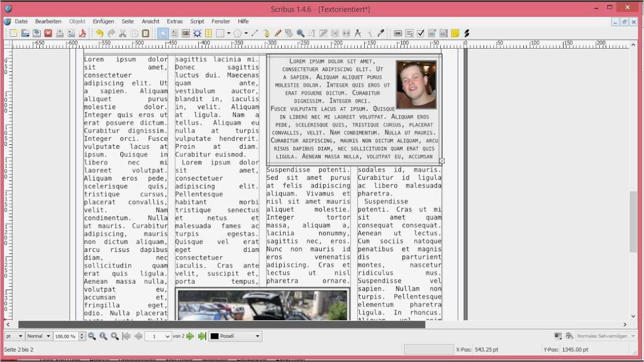Insert a PDF check box
The image size is (644, 362).
coord(421,33)
